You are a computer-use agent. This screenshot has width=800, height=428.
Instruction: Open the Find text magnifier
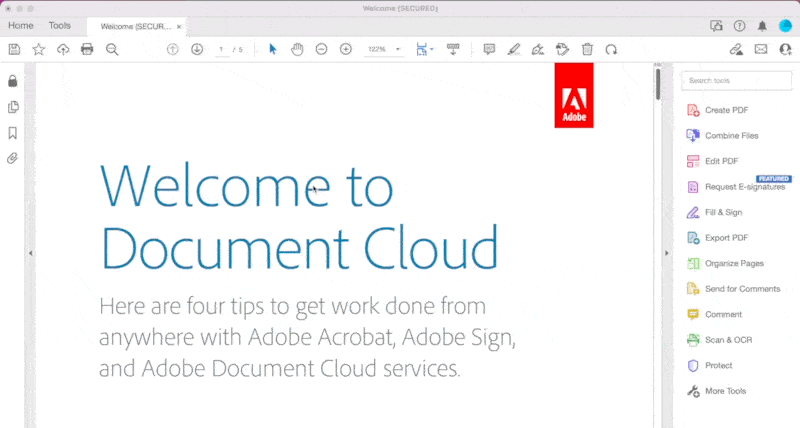coord(112,49)
